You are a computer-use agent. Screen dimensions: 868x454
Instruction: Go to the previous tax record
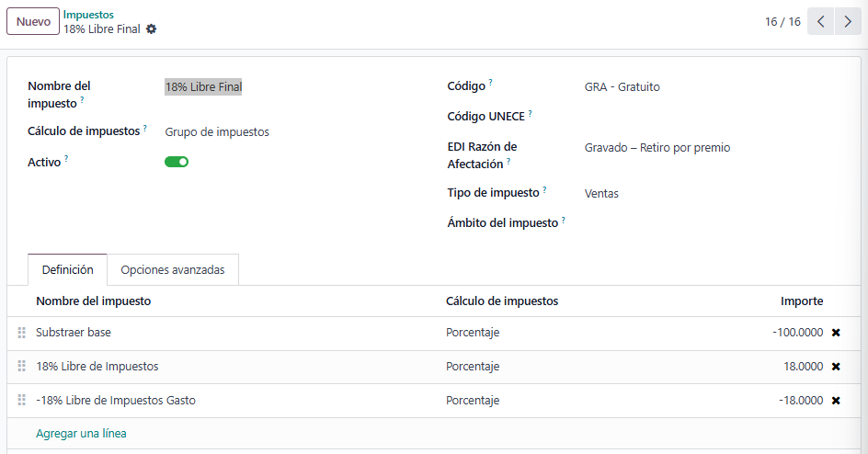(x=821, y=21)
